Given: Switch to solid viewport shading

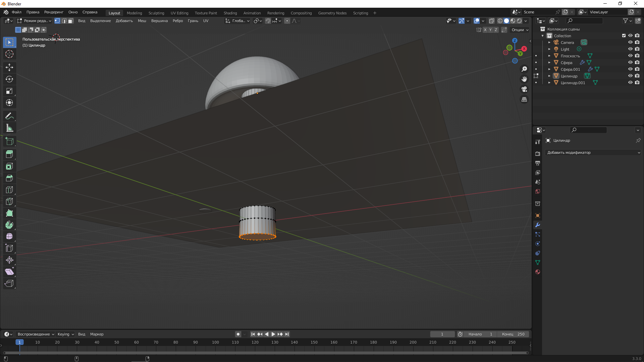Looking at the screenshot, I should tap(506, 21).
